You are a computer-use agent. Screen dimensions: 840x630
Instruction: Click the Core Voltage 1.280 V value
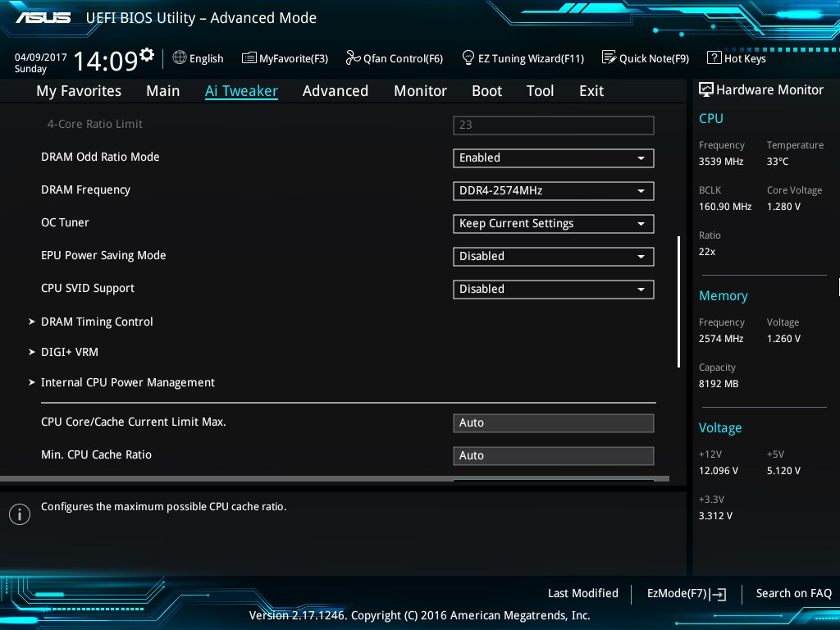[783, 206]
